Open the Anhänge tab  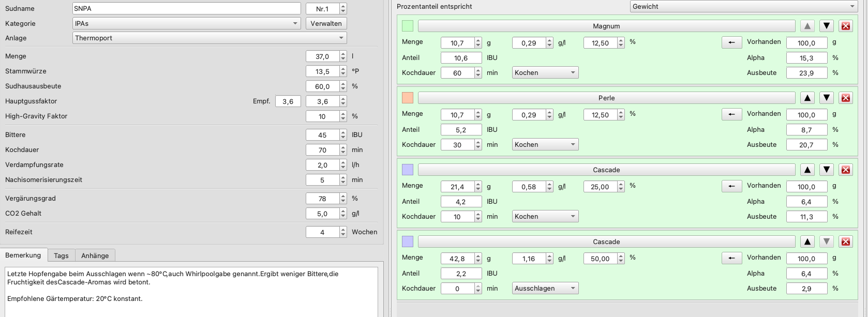pos(95,255)
